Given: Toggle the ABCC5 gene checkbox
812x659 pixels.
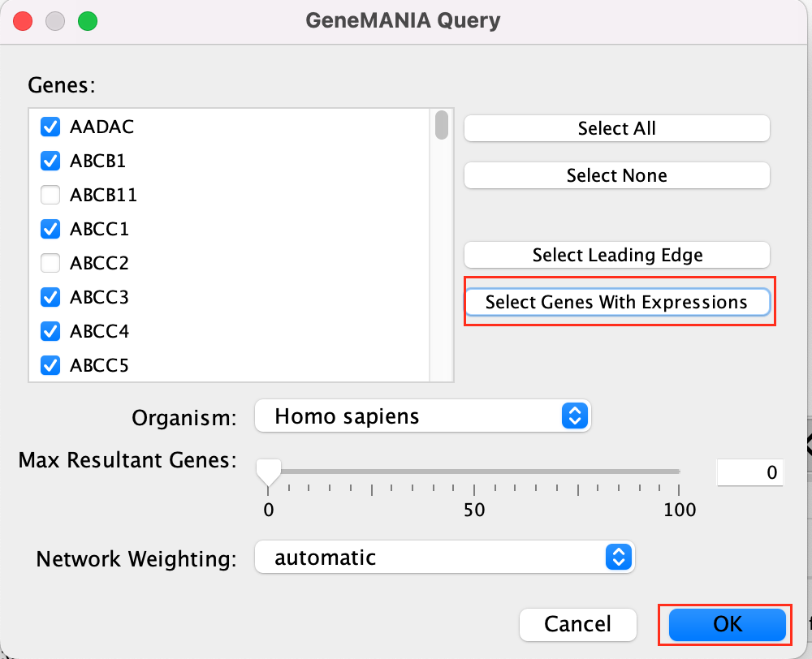Looking at the screenshot, I should (50, 366).
